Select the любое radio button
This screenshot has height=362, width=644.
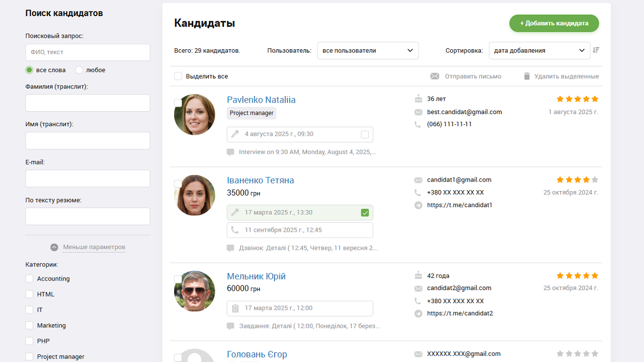(x=79, y=70)
